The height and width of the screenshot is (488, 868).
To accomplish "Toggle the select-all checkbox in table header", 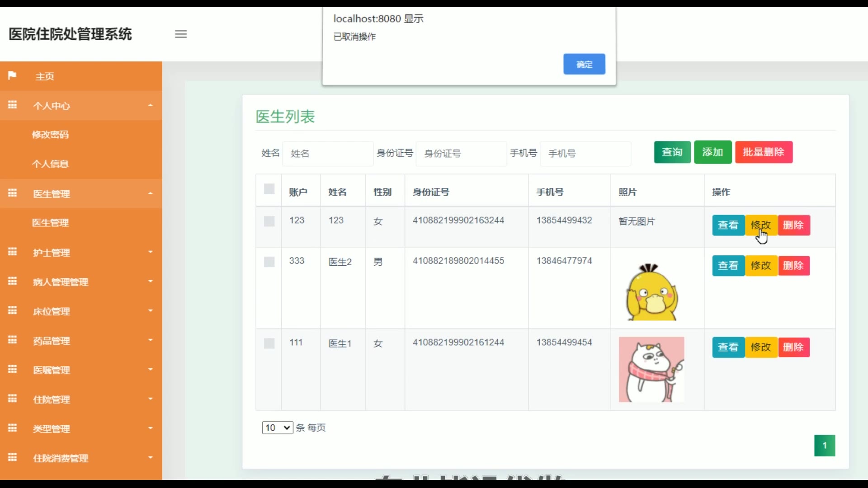I will tap(269, 189).
